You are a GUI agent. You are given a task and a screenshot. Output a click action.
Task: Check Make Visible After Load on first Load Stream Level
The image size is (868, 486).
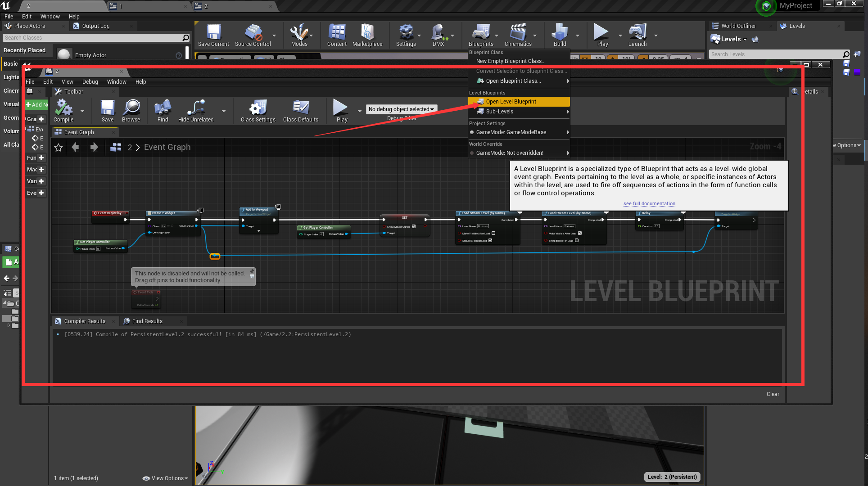click(494, 234)
